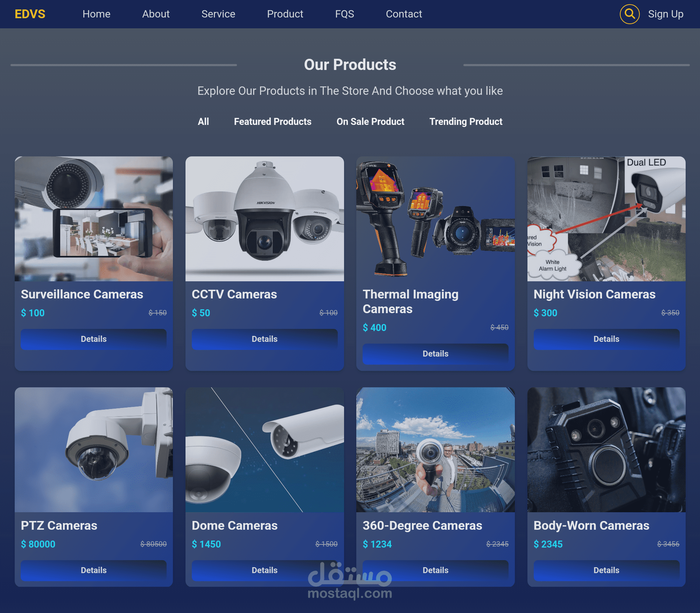700x613 pixels.
Task: Open the FQS navigation item
Action: pos(344,14)
